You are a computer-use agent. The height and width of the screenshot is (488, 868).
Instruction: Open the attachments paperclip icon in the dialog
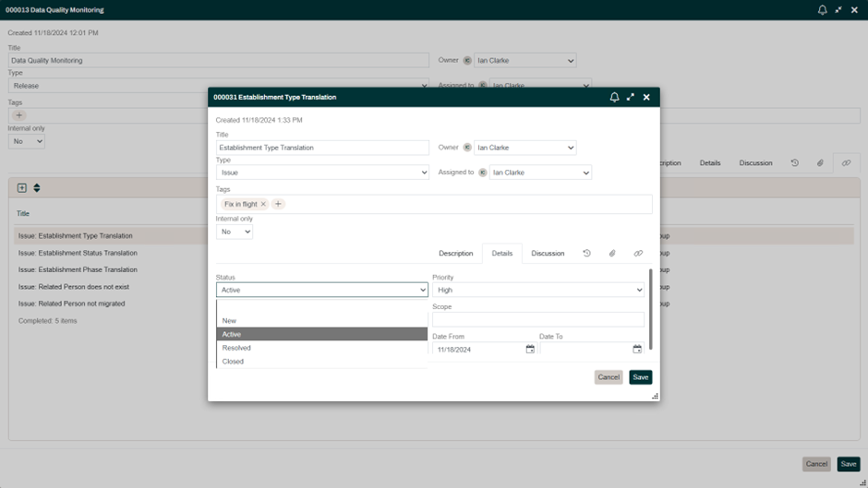tap(612, 253)
